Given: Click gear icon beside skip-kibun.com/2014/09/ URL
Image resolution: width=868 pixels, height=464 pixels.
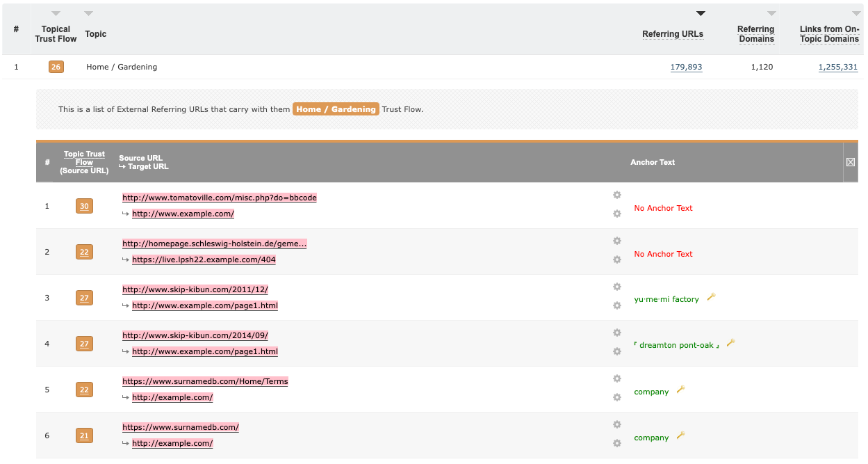Looking at the screenshot, I should (616, 333).
